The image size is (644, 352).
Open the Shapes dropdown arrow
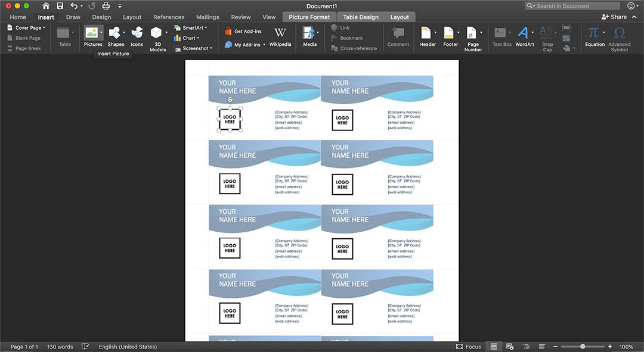(x=124, y=32)
